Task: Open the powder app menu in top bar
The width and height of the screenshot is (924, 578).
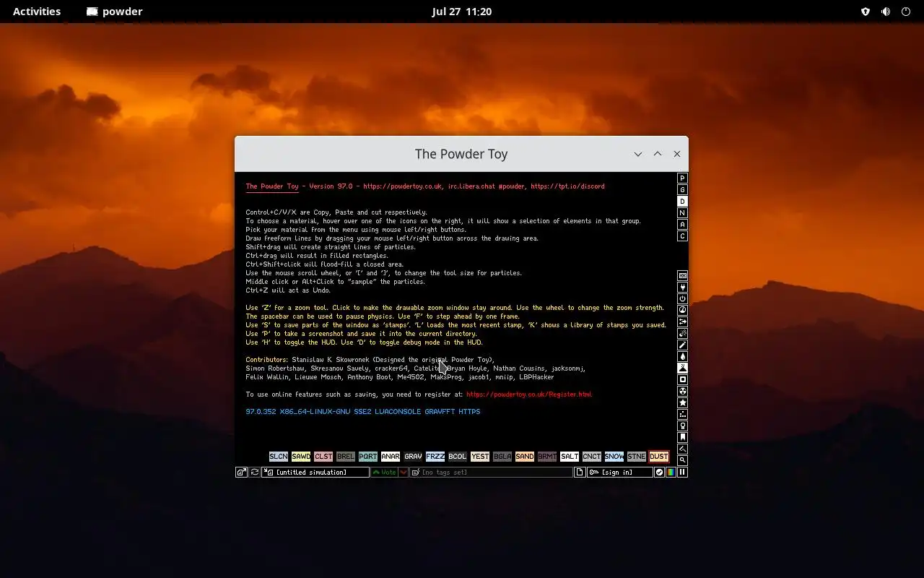Action: pyautogui.click(x=115, y=12)
